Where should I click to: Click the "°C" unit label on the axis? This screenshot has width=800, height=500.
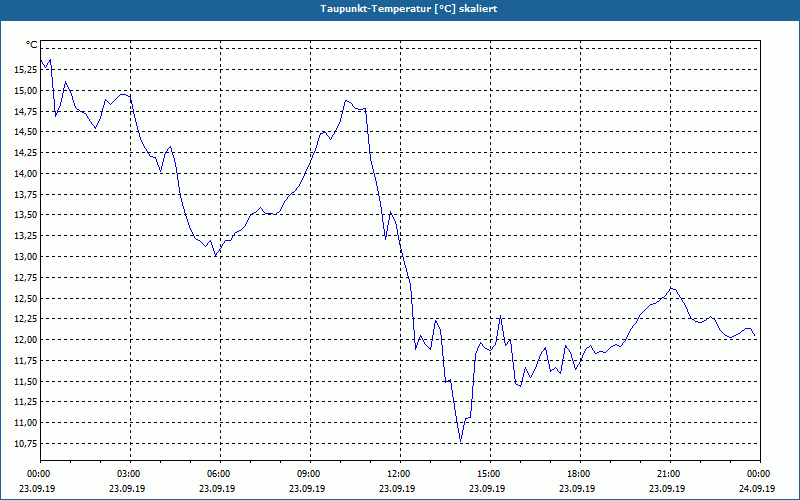click(31, 45)
